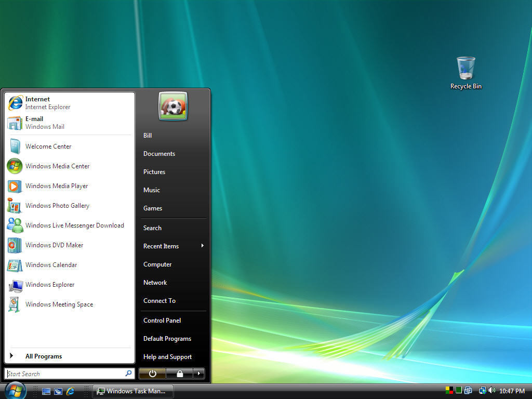The height and width of the screenshot is (399, 532).
Task: Open Internet Explorer from quick launch
Action: [x=70, y=391]
